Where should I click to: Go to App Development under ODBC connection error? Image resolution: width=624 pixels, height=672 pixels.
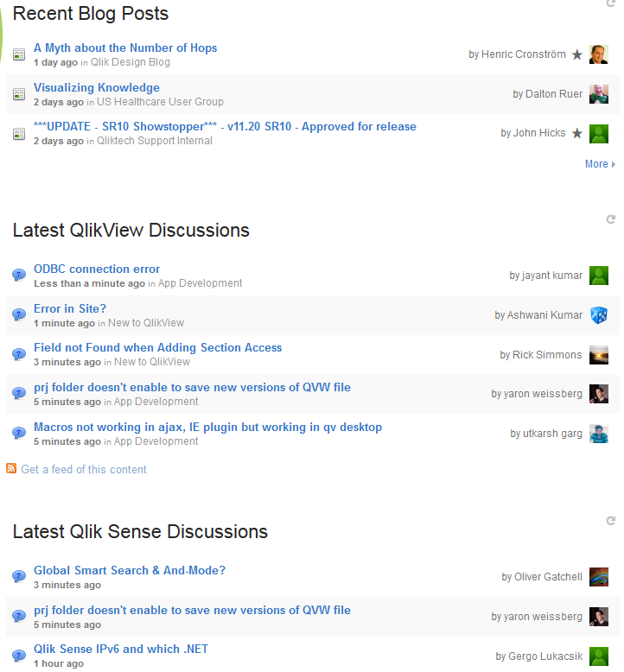[200, 283]
